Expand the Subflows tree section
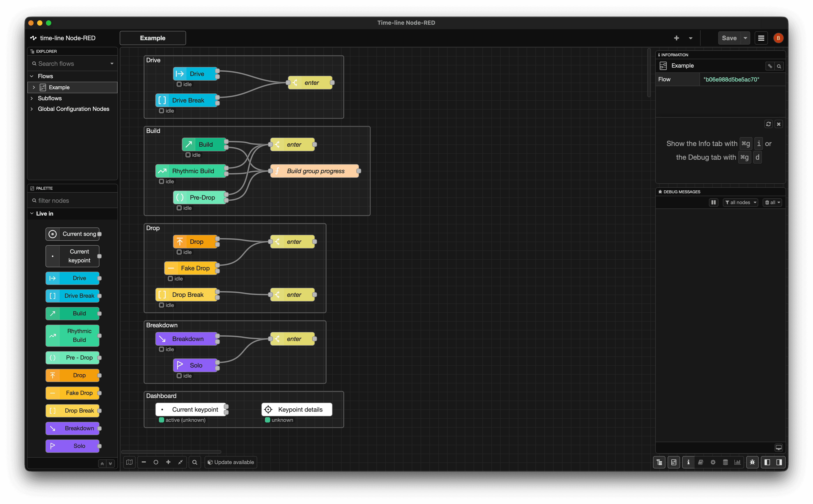Viewport: 813px width, 504px height. tap(32, 98)
